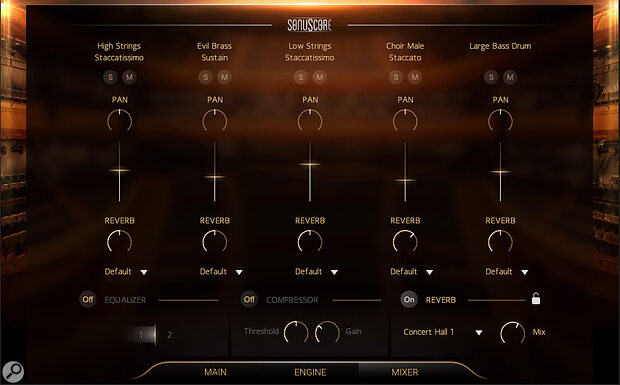Solo the Evil Brass Sustain channel
The height and width of the screenshot is (385, 620).
[206, 77]
